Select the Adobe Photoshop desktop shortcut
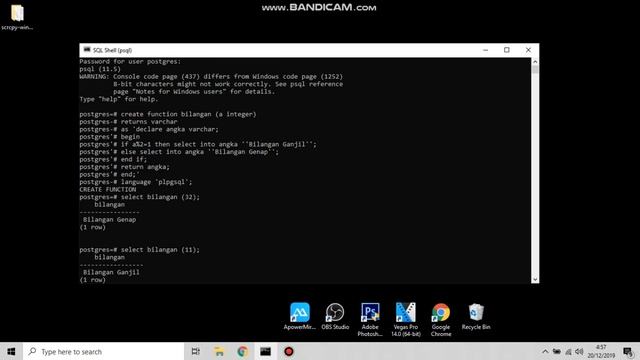The image size is (640, 360). point(370,319)
